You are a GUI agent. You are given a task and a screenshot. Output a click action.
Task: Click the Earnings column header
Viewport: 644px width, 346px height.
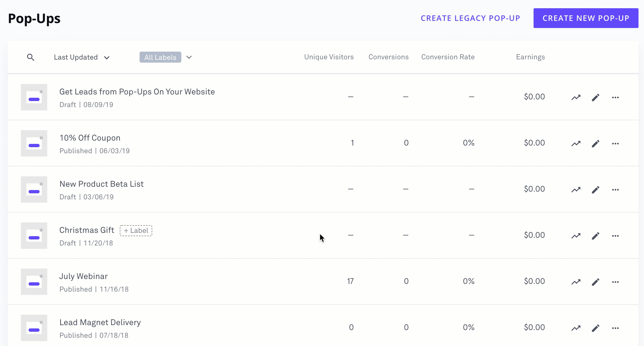click(x=530, y=57)
